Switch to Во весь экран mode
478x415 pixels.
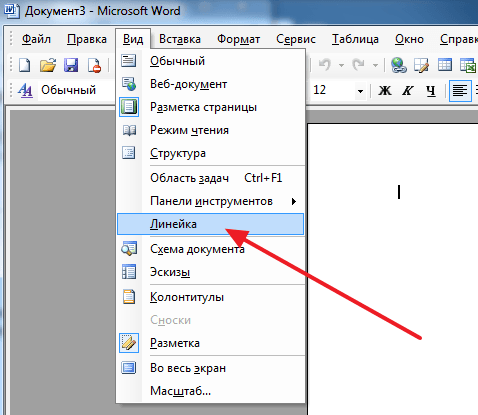(x=211, y=368)
